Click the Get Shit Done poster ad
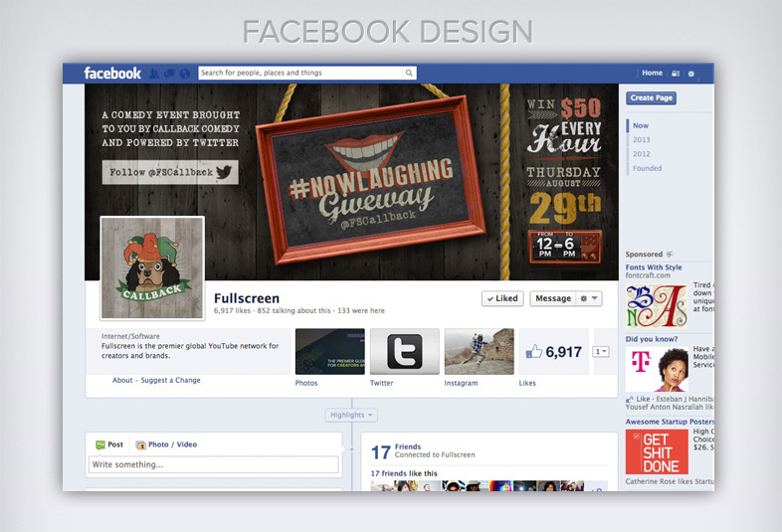Image resolution: width=782 pixels, height=532 pixels. coord(657,451)
